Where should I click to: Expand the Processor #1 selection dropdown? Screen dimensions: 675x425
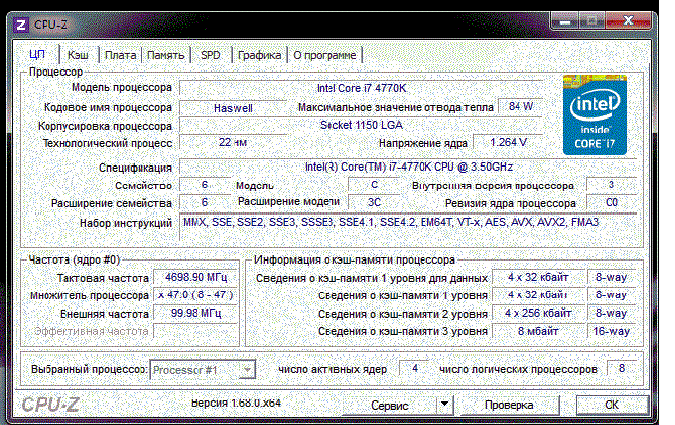click(x=247, y=369)
